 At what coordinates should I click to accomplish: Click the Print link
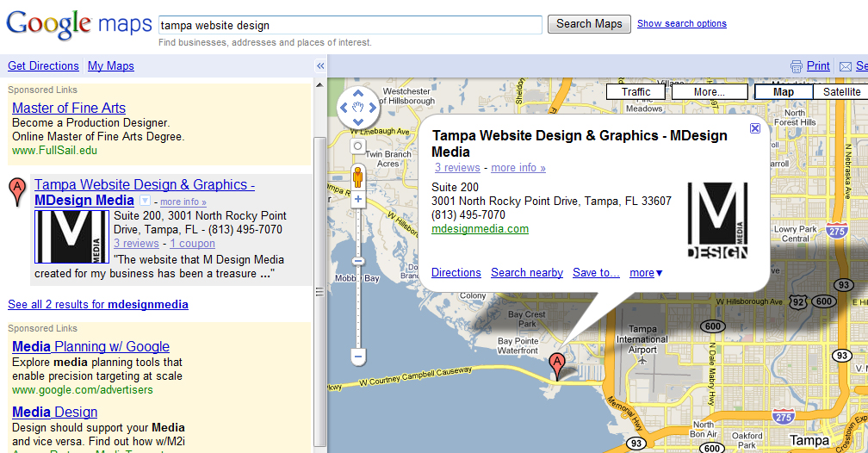[818, 66]
